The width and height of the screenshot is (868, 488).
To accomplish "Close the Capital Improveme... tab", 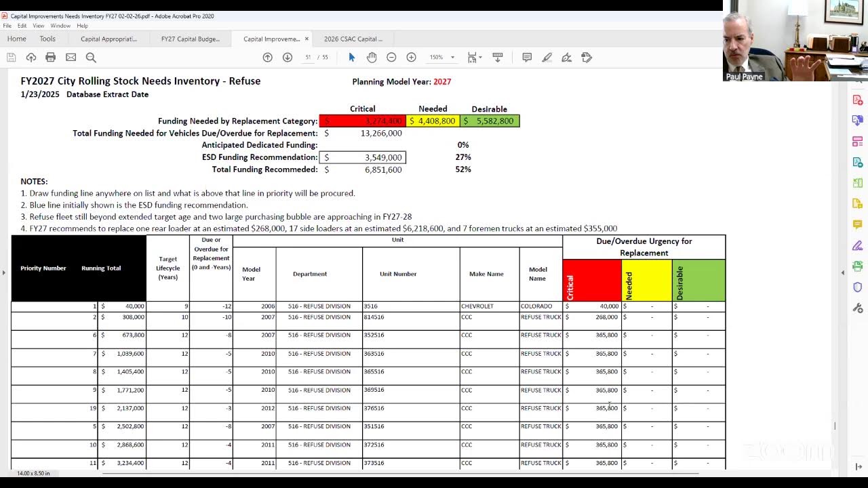I will point(307,39).
